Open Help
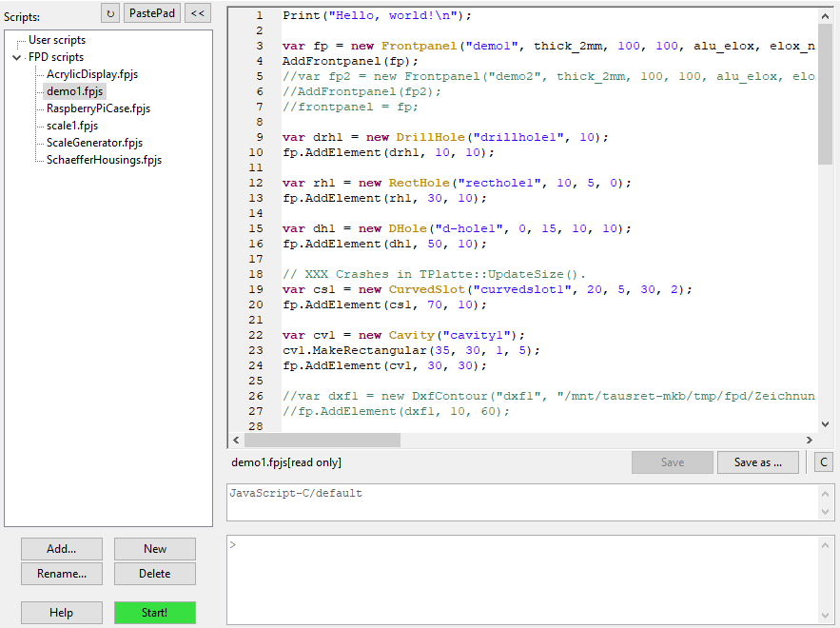 [x=61, y=613]
